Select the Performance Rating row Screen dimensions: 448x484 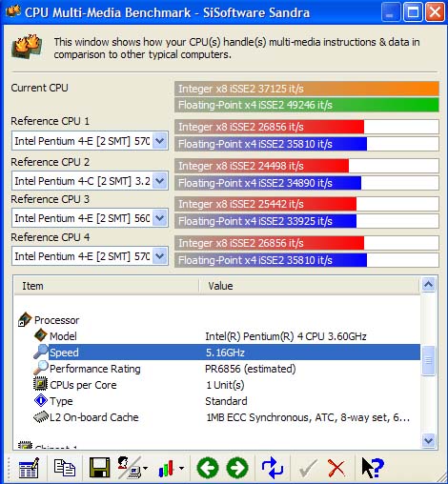[x=217, y=369]
